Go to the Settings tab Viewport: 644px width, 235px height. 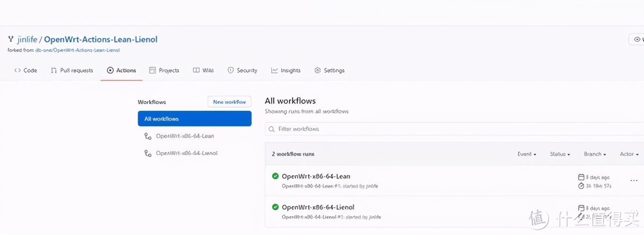click(x=330, y=70)
